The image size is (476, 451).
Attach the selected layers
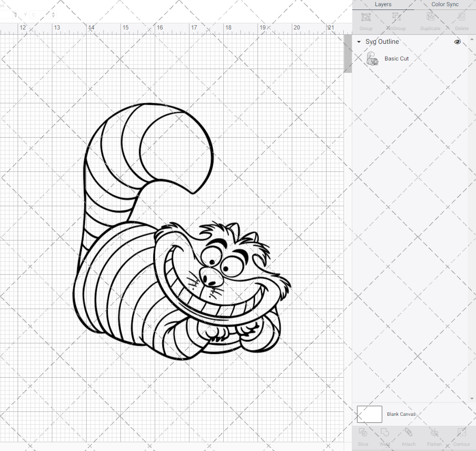click(408, 437)
